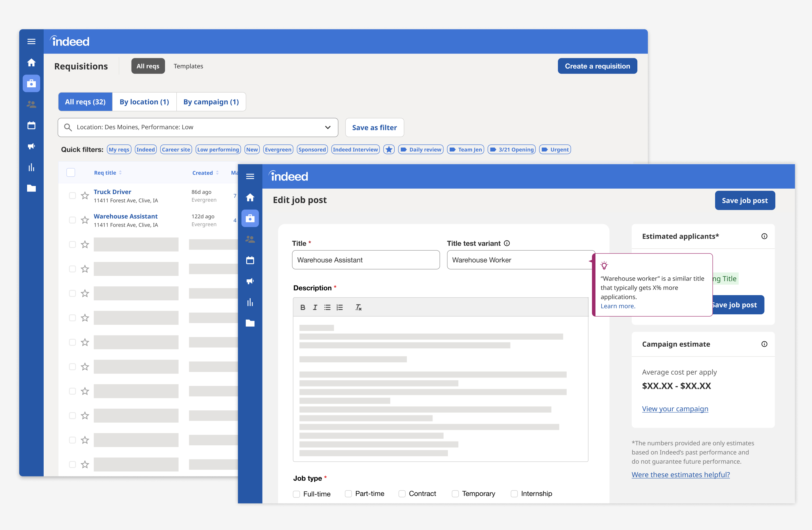Open the Warehouse Assistant requisition link

(125, 216)
